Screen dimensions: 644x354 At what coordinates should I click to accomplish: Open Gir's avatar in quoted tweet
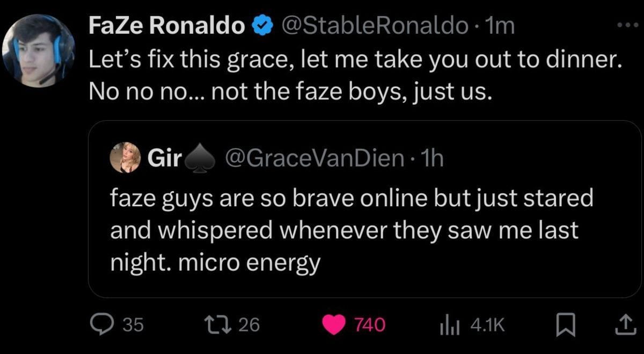pos(126,157)
